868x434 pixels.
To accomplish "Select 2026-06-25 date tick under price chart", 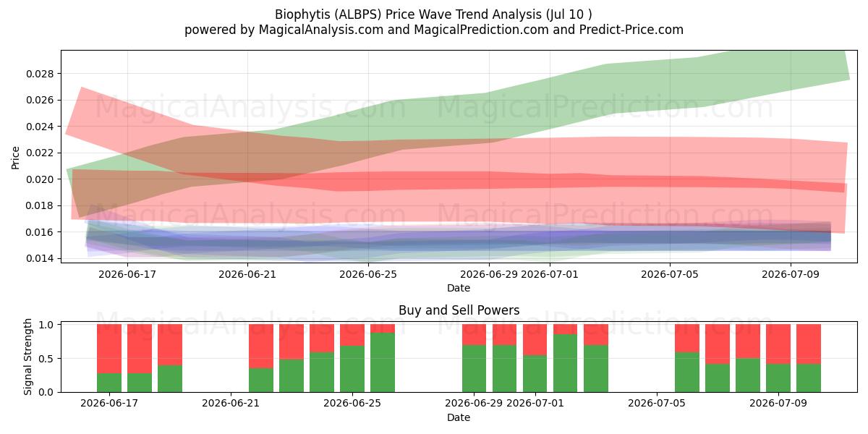I will (368, 274).
